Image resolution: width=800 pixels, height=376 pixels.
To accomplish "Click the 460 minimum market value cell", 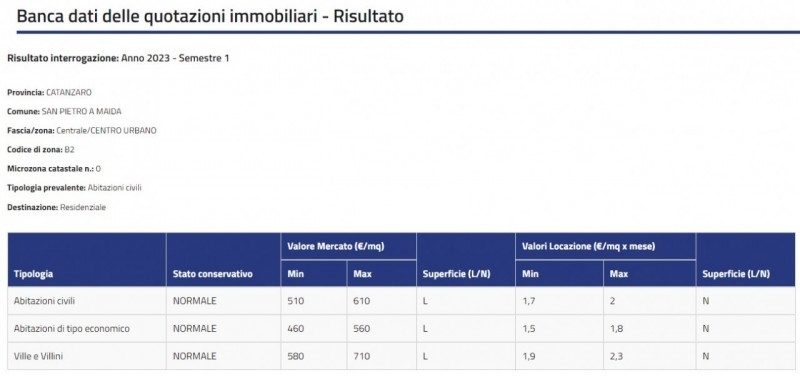I will [314, 329].
